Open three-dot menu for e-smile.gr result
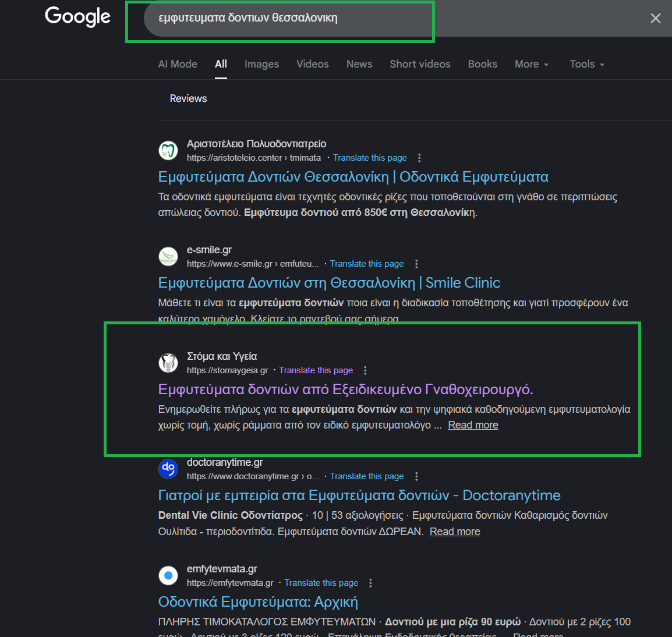The width and height of the screenshot is (672, 637). [416, 264]
